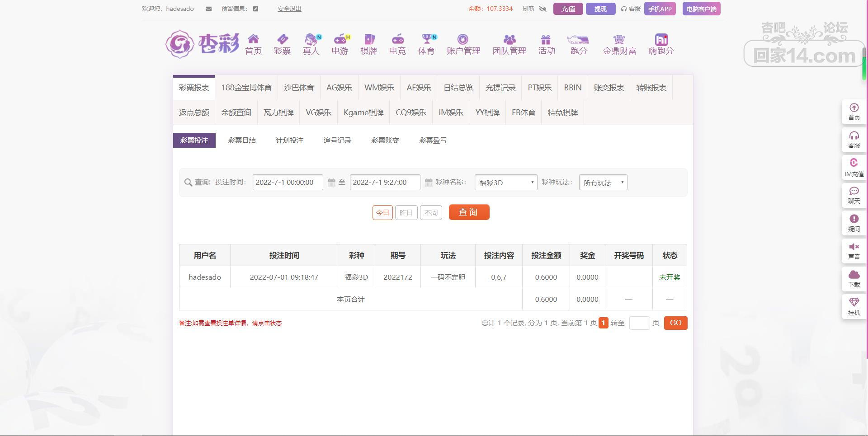Open the 账户管理 navigation menu
This screenshot has width=868, height=436.
pos(463,45)
